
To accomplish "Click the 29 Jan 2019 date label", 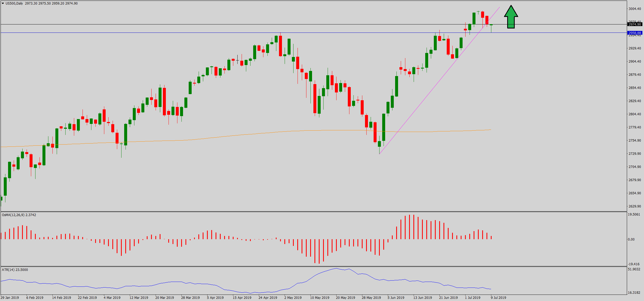I will pos(10,298).
